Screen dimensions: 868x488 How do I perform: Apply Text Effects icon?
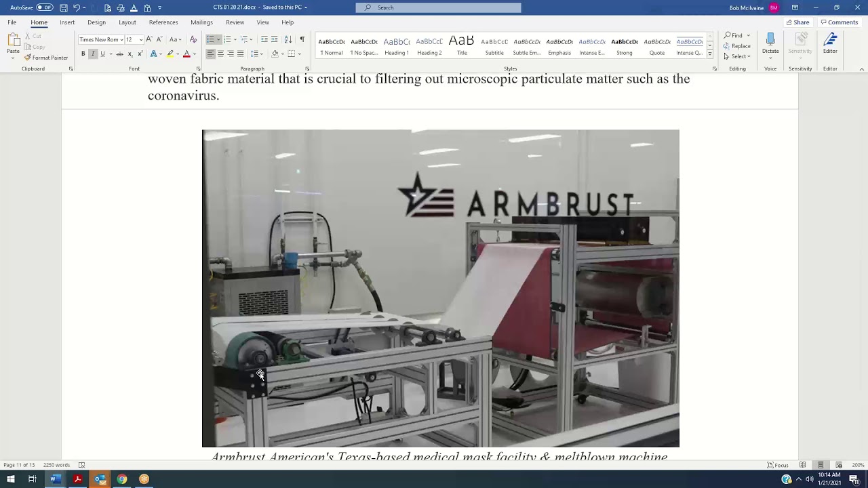pos(154,54)
